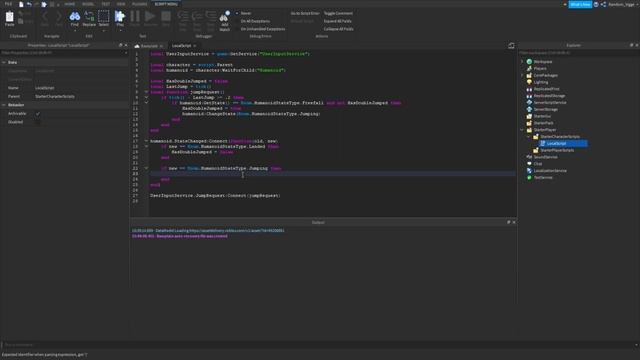Select the LocalScript editor tab

point(181,46)
